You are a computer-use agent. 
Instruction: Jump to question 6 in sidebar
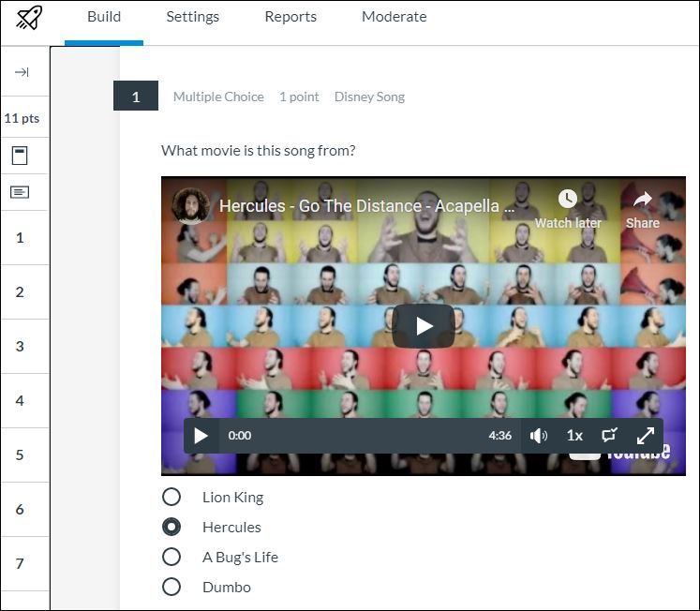tap(20, 509)
